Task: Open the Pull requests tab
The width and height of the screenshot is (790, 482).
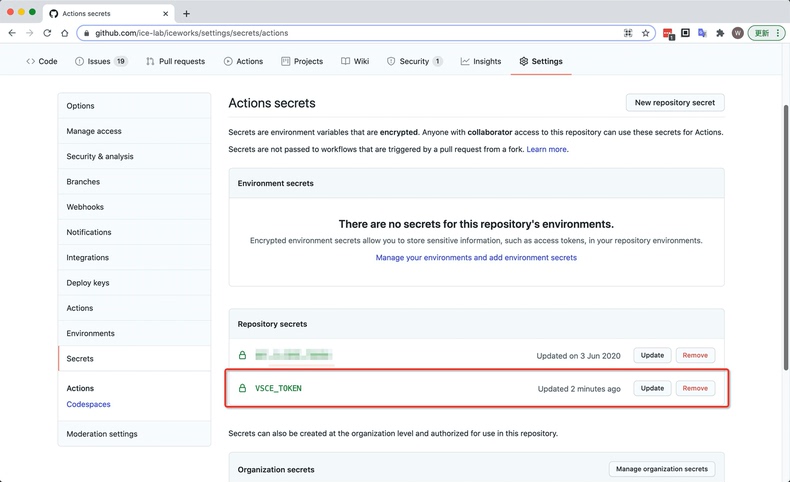Action: pyautogui.click(x=175, y=61)
